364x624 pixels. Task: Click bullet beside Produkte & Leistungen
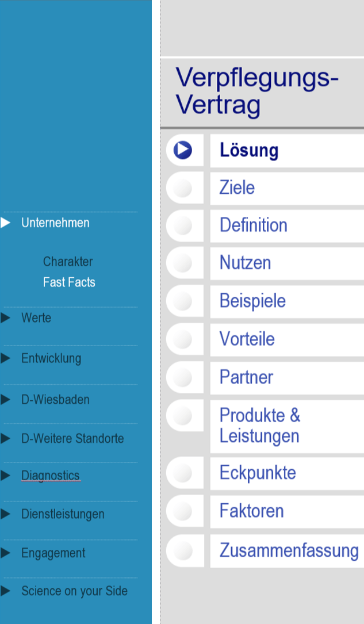click(x=183, y=415)
